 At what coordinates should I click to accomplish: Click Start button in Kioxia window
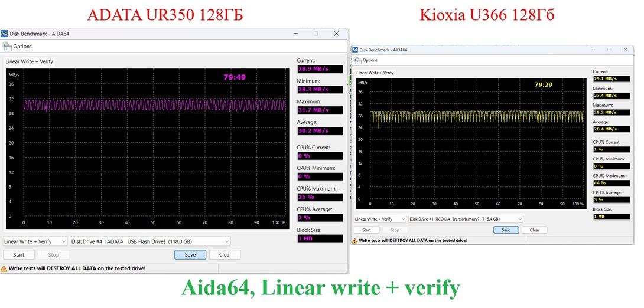(x=367, y=230)
